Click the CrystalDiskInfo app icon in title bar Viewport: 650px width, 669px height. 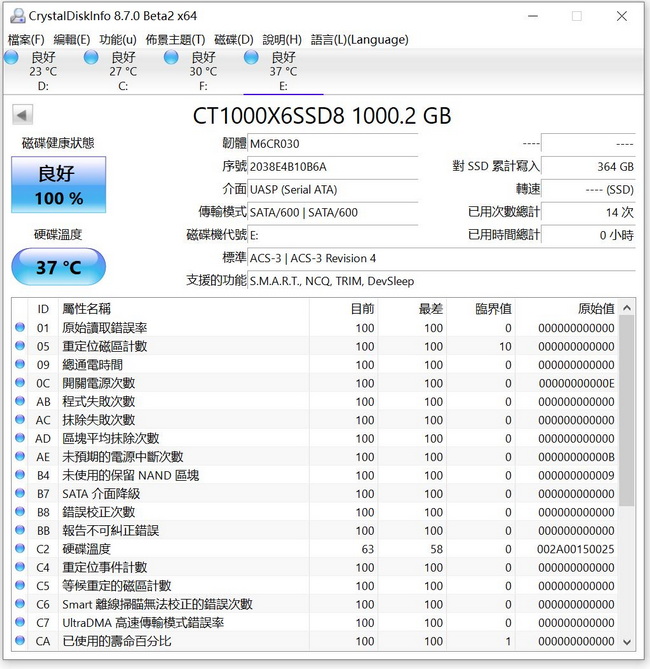click(x=17, y=16)
